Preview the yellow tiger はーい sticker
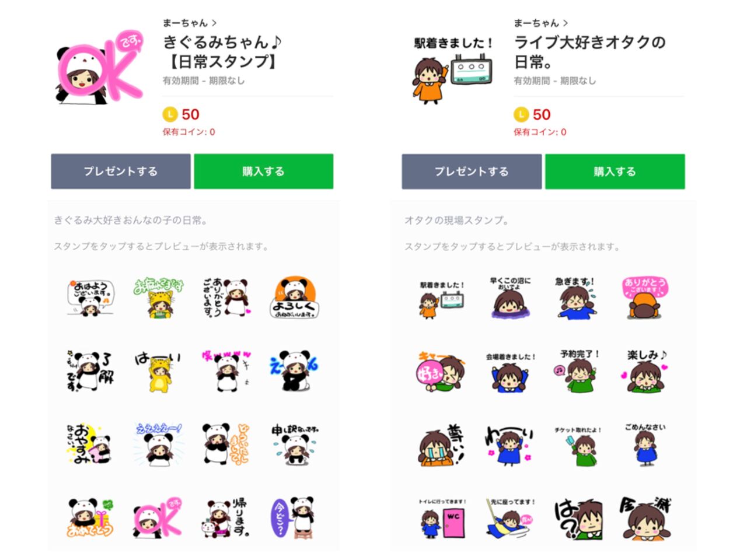The image size is (747, 560). coord(158,371)
